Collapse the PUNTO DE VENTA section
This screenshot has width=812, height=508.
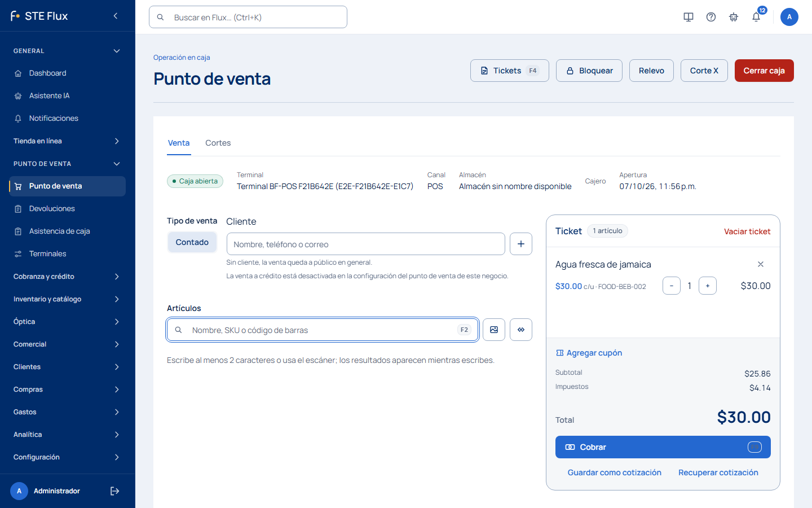click(x=67, y=164)
